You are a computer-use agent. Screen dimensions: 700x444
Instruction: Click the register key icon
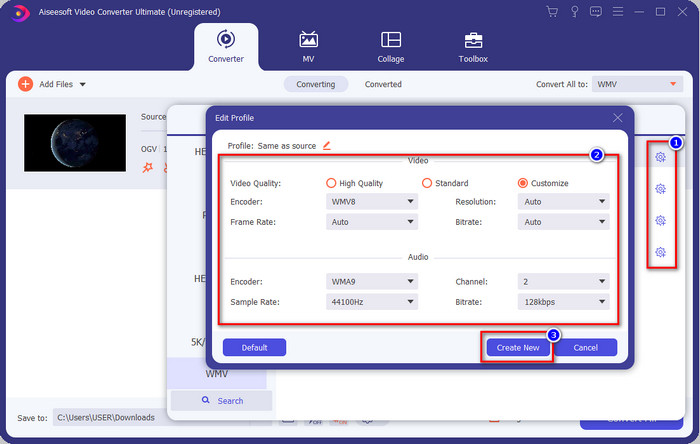[x=575, y=12]
